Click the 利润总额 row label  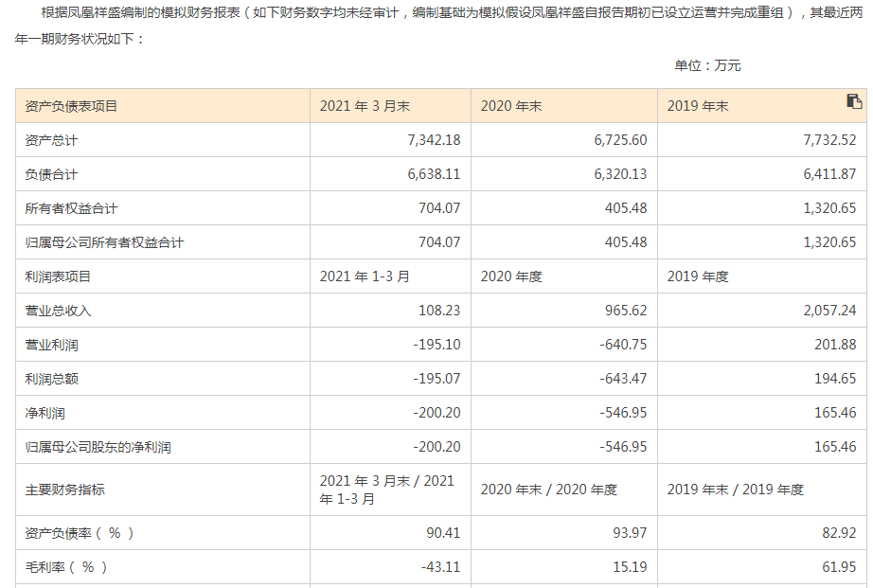pos(51,379)
